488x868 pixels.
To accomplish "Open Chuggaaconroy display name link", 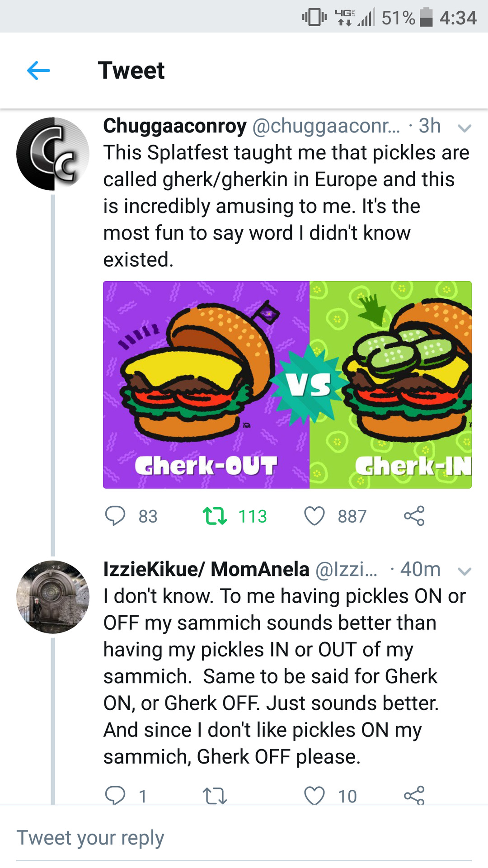I will (x=175, y=126).
